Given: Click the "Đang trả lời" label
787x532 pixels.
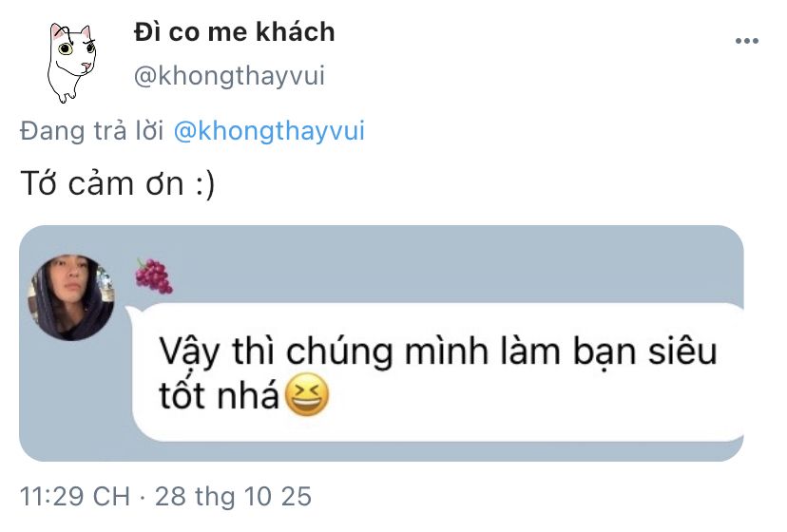Looking at the screenshot, I should point(93,131).
